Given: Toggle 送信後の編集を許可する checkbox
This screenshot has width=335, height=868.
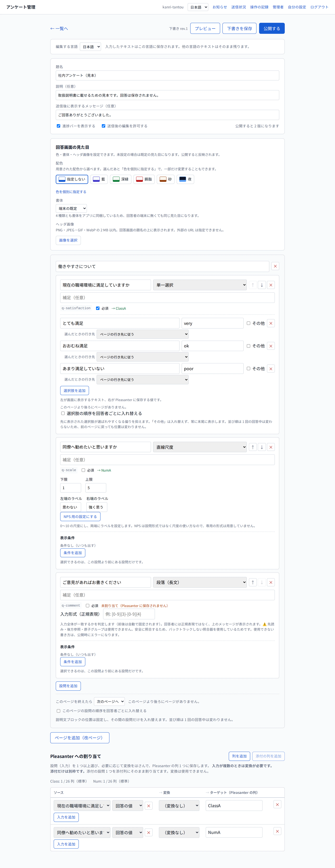Looking at the screenshot, I should [x=103, y=126].
